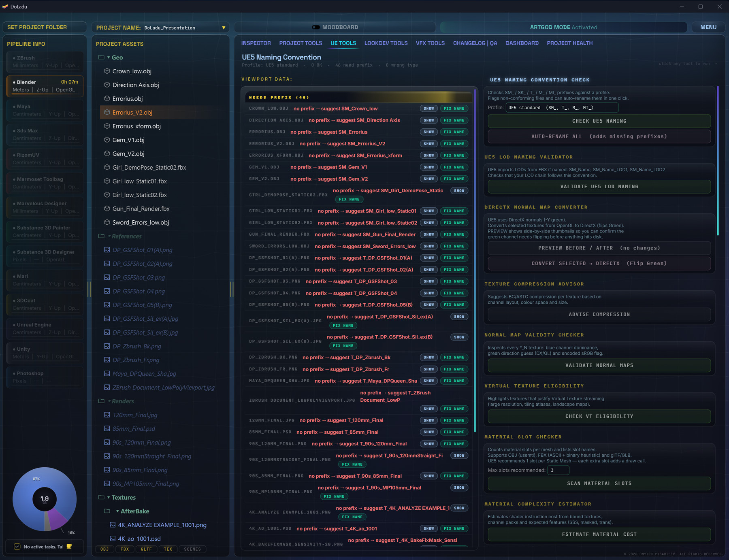
Task: Click the image icon next to 4K_ANALYZE EXAMPLE_1001.png
Action: (x=113, y=525)
